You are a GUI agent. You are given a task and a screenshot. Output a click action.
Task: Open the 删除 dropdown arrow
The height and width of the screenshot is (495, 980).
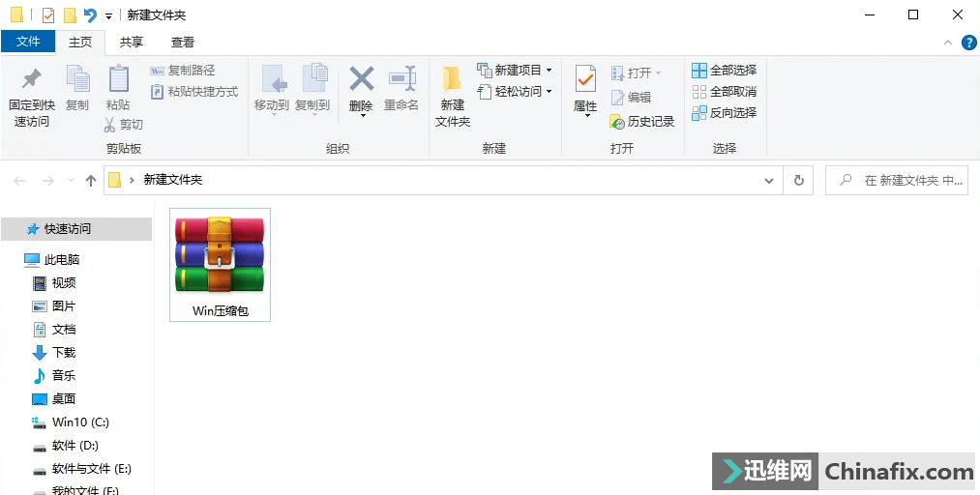(x=362, y=115)
